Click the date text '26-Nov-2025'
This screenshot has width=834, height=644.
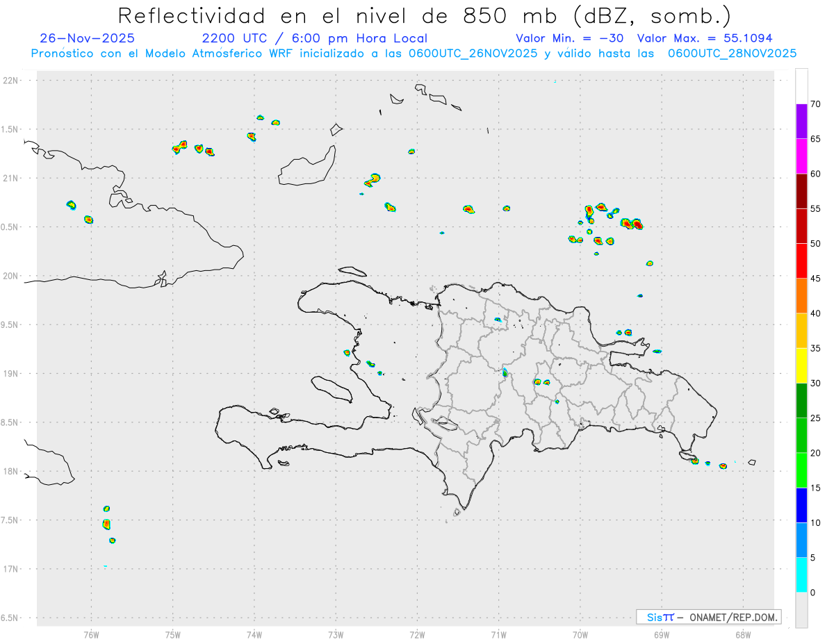point(88,38)
